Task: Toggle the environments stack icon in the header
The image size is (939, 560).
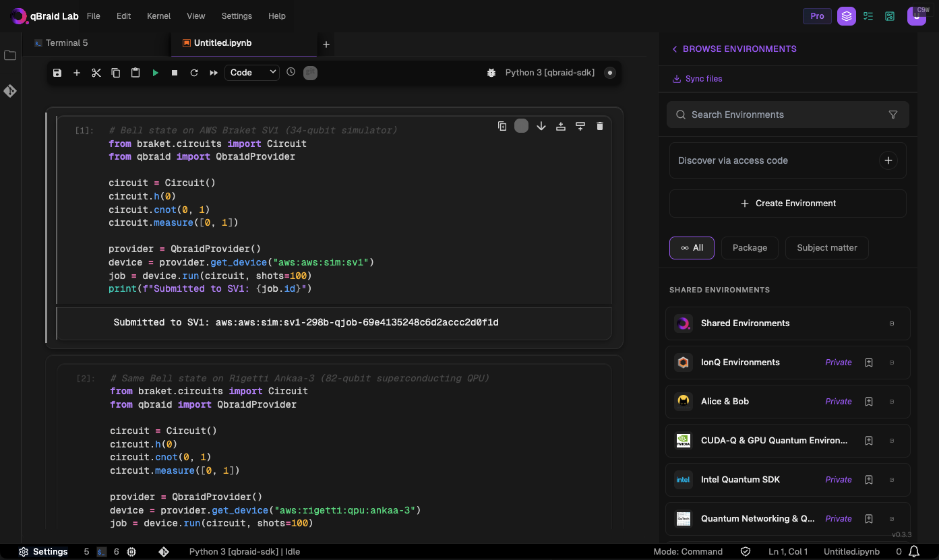Action: [x=847, y=16]
